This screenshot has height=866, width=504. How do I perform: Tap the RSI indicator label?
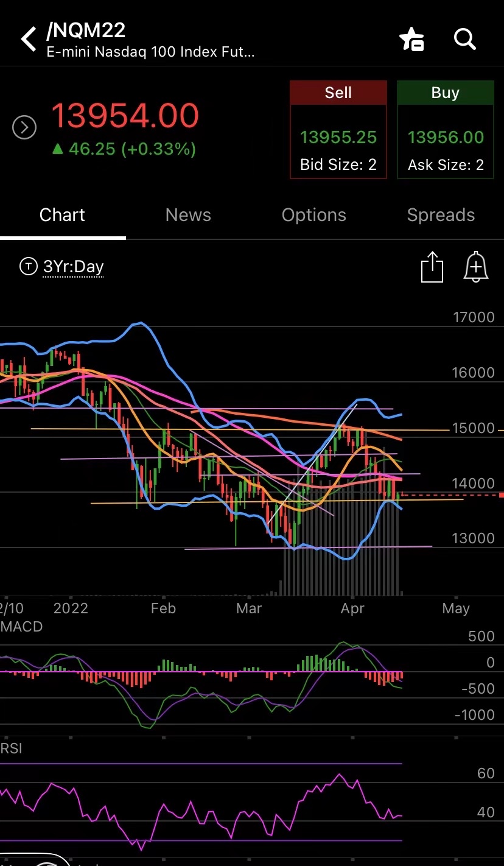pyautogui.click(x=11, y=748)
